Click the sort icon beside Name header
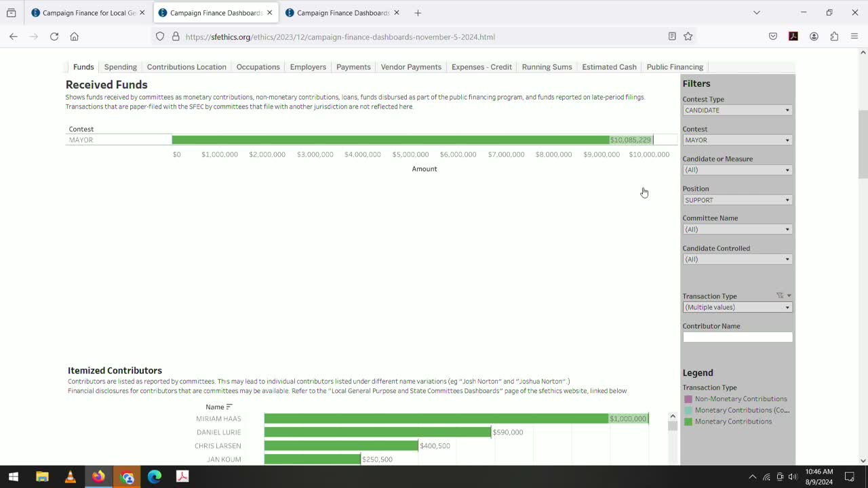The width and height of the screenshot is (868, 488). 229,407
